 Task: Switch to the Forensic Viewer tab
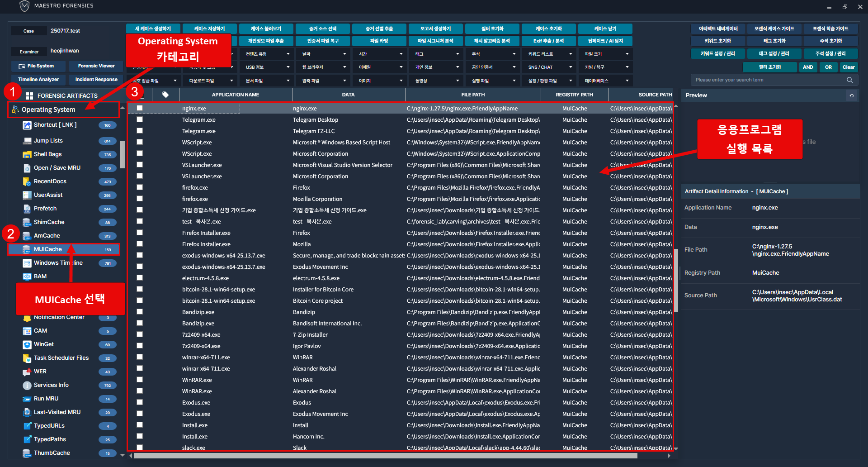tap(96, 66)
